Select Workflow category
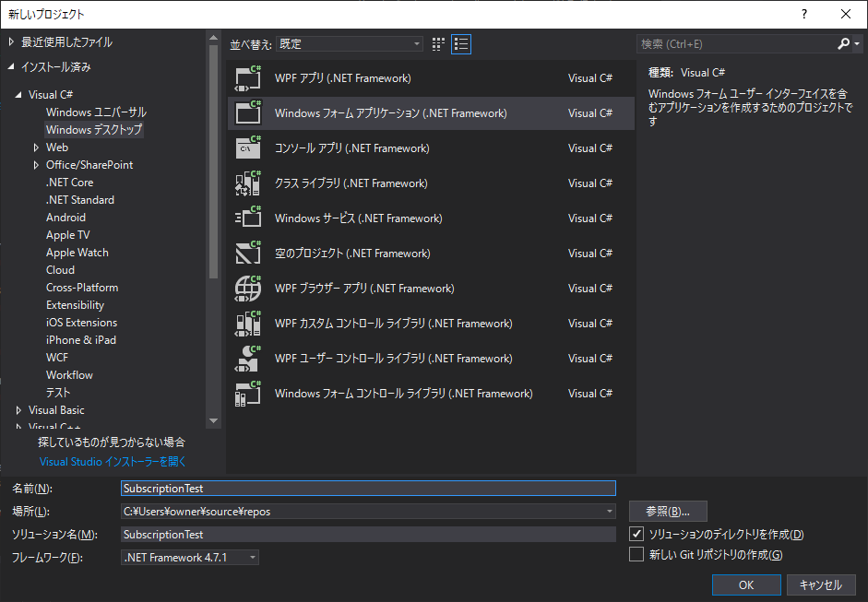Image resolution: width=868 pixels, height=602 pixels. point(70,375)
